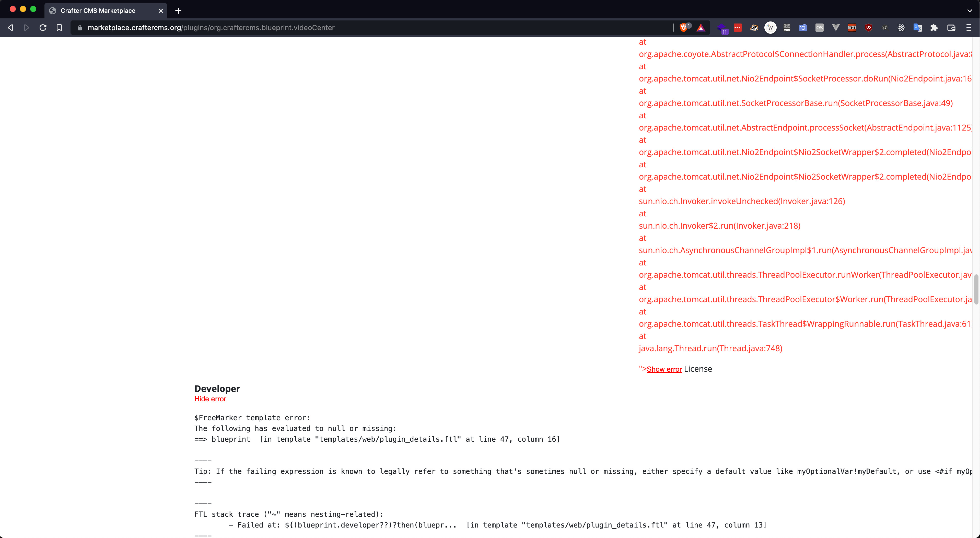The height and width of the screenshot is (538, 980).
Task: Open the tab search dropdown chevron
Action: pos(969,11)
